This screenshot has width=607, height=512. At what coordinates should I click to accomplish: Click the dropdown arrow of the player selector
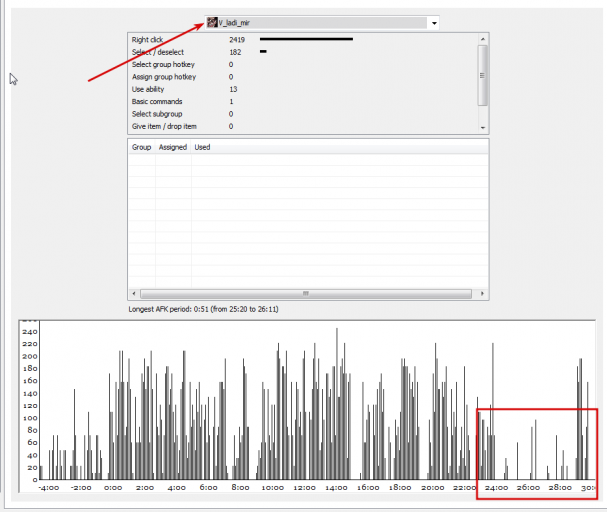pos(434,23)
